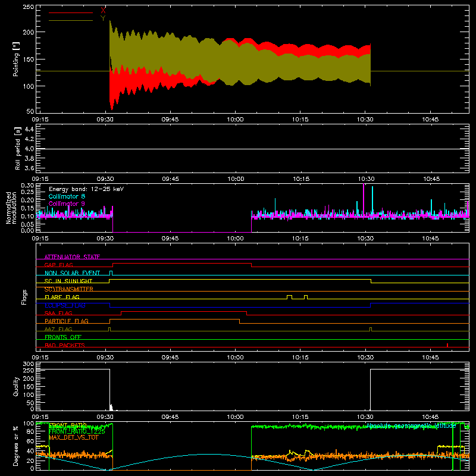
Task: Click the 'Pointing' vertical axis title
Action: coord(16,59)
